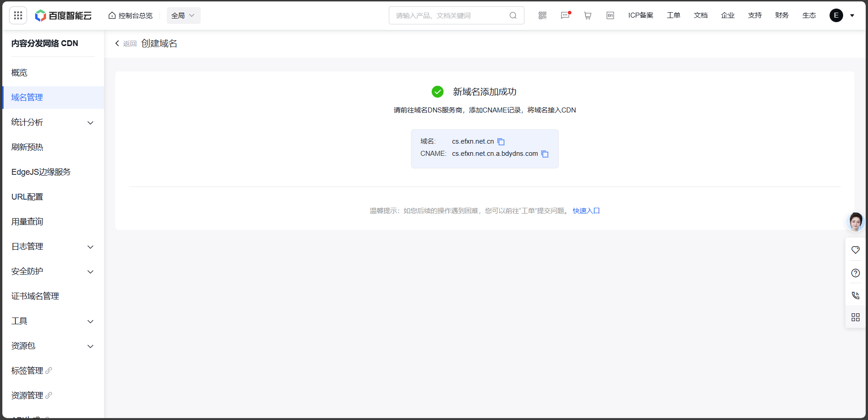Click the search magnifier icon
The width and height of the screenshot is (868, 420).
[513, 15]
